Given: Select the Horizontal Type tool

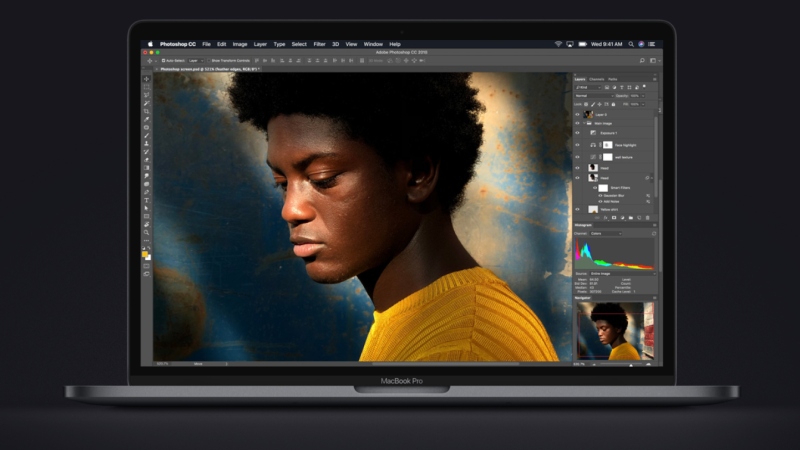Looking at the screenshot, I should [147, 202].
